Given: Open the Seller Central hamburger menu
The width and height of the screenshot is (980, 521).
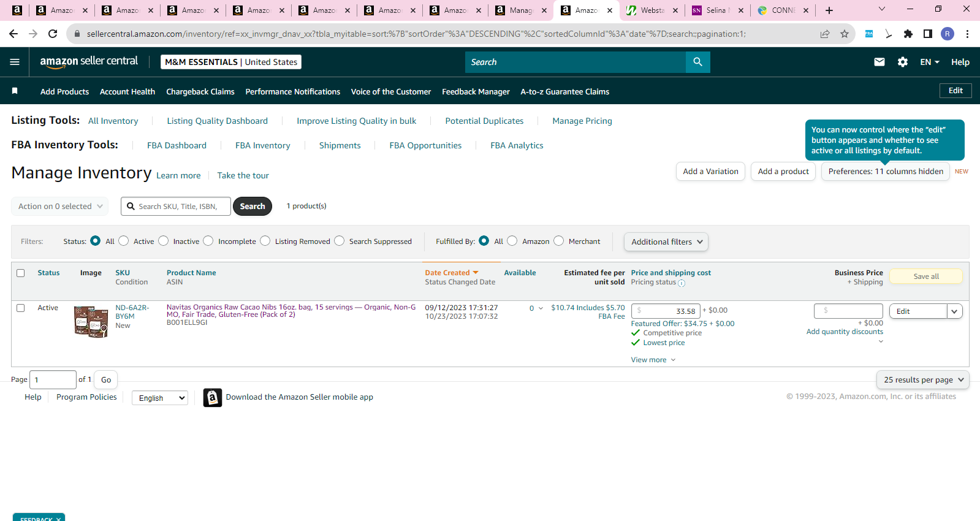Looking at the screenshot, I should tap(15, 62).
